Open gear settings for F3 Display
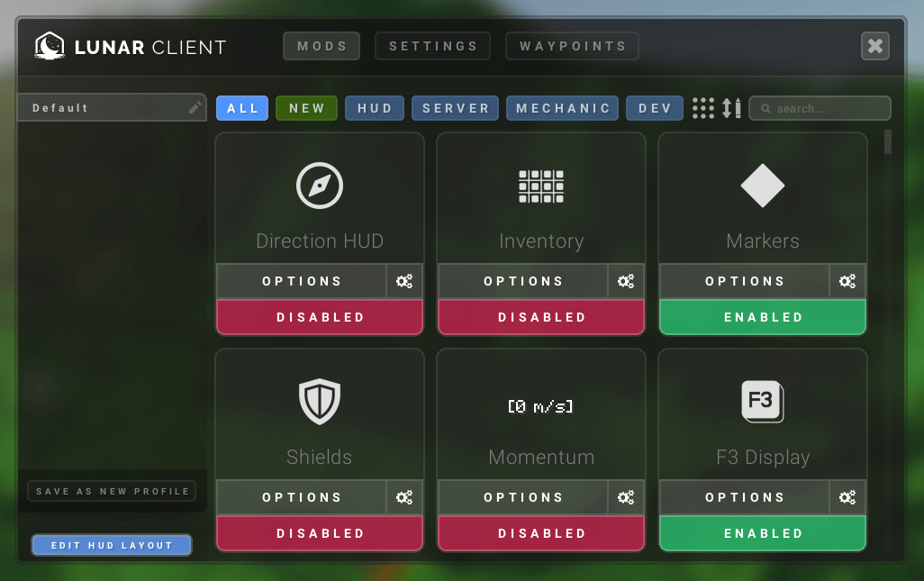Image resolution: width=924 pixels, height=581 pixels. coord(847,497)
